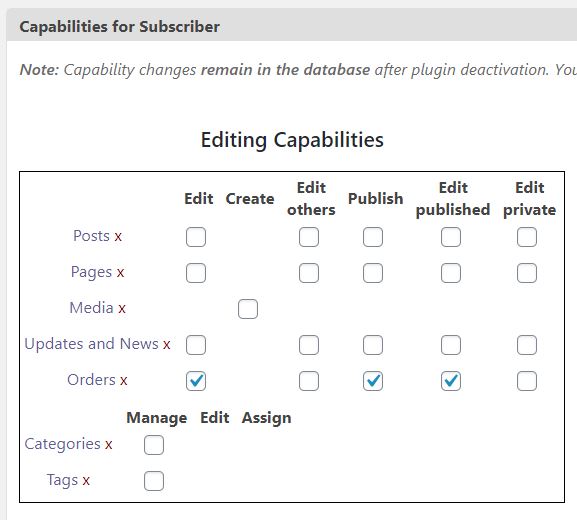Screen dimensions: 577x520
Task: Click the x beside Orders
Action: point(124,381)
